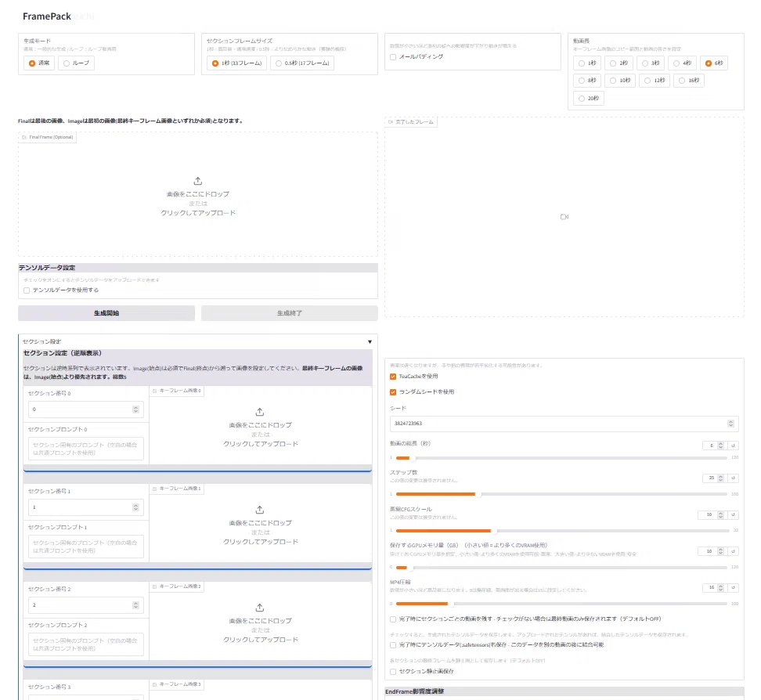Click the stepper arrows in セクション番号 0 field
Image resolution: width=761 pixels, height=700 pixels.
135,410
